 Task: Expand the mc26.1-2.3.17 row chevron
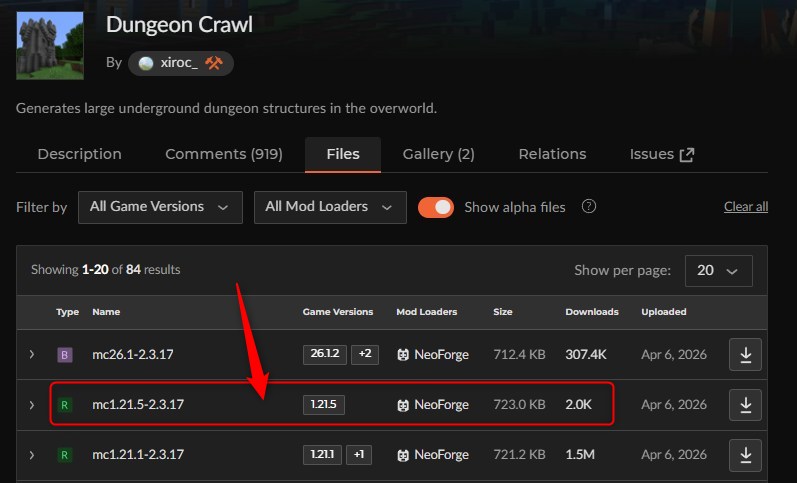point(32,354)
